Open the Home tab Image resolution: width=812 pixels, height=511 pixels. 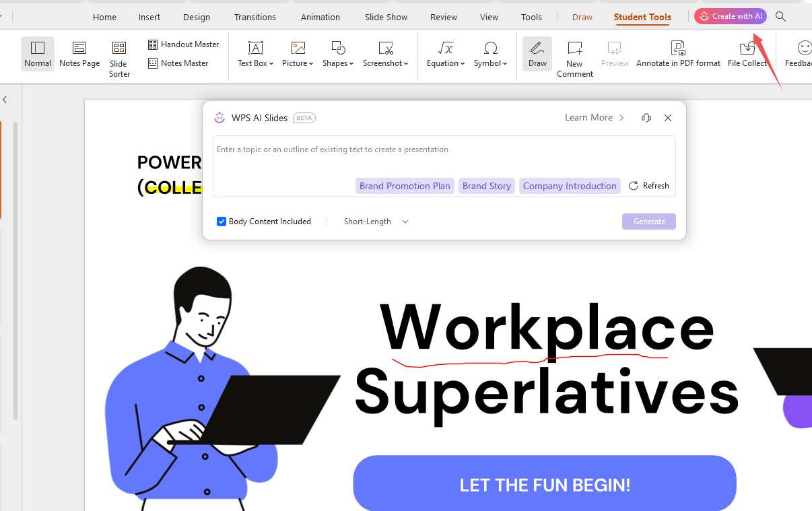pyautogui.click(x=104, y=18)
